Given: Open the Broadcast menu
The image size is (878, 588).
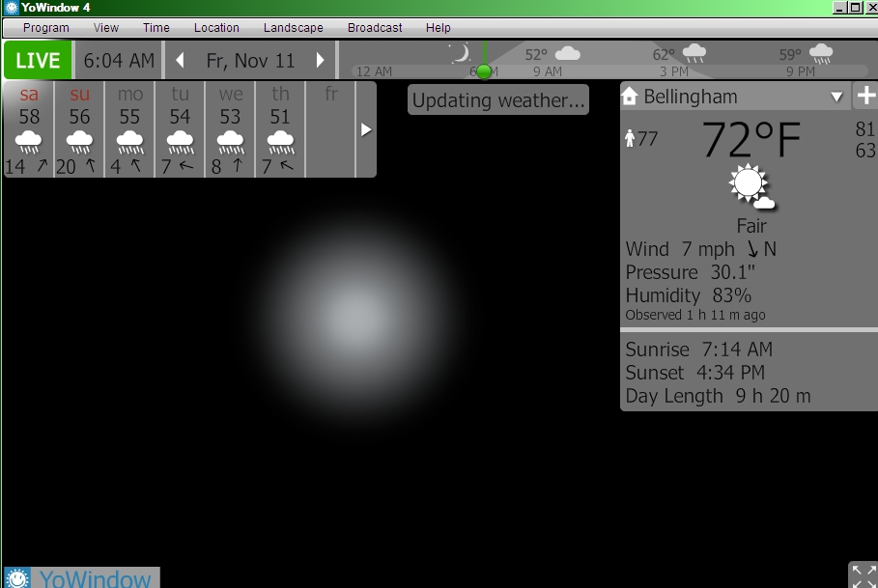Looking at the screenshot, I should pyautogui.click(x=375, y=28).
